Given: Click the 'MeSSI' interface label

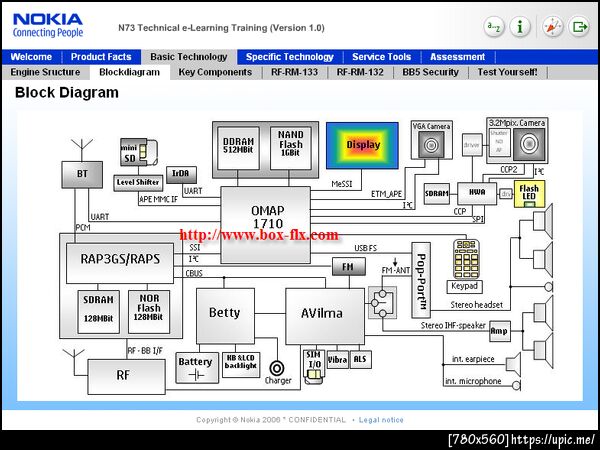Looking at the screenshot, I should 341,184.
